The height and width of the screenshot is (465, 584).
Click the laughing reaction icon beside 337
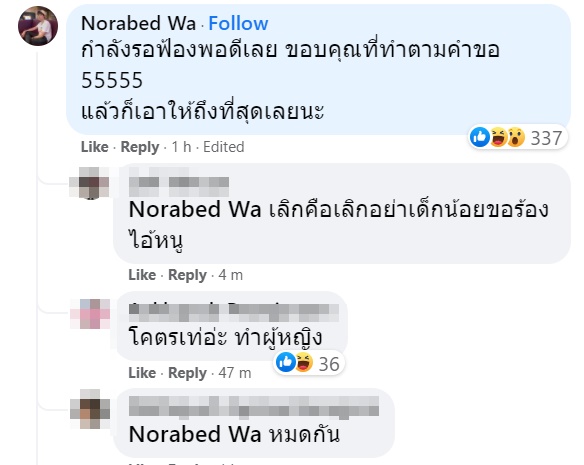click(498, 137)
